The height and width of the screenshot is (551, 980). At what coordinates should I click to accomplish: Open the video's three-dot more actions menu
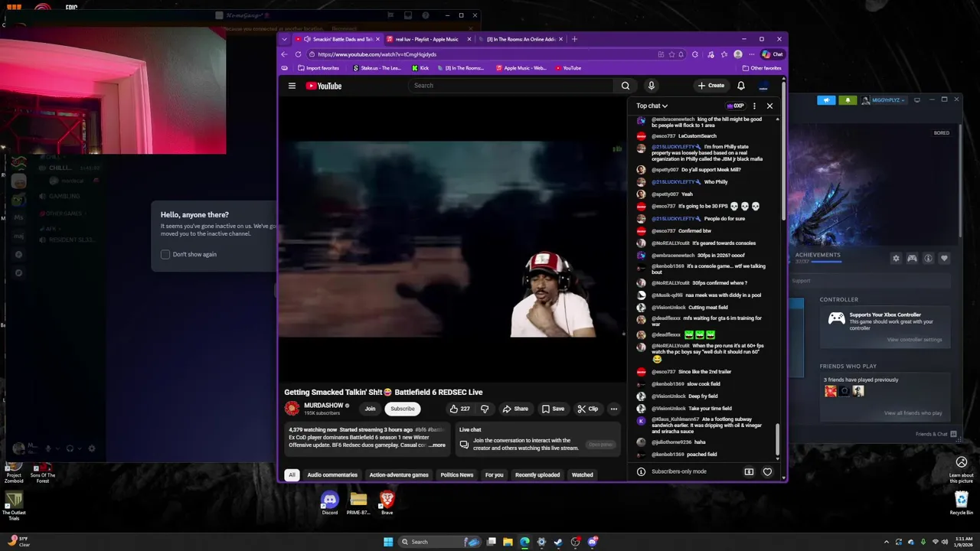[613, 409]
